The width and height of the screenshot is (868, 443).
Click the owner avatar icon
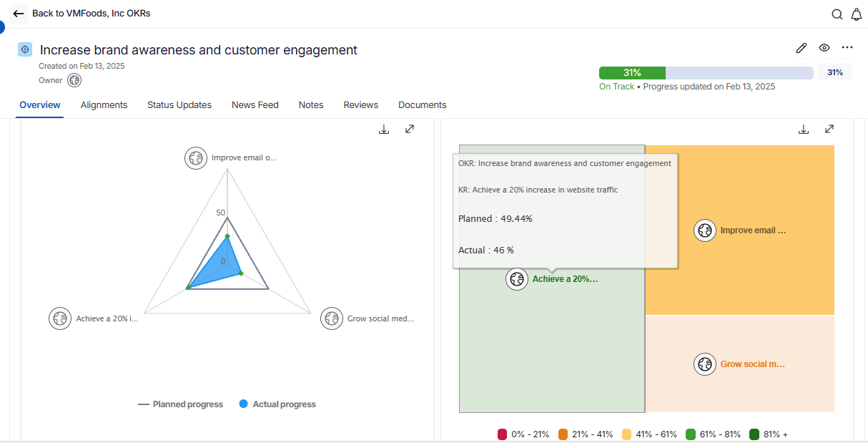74,80
